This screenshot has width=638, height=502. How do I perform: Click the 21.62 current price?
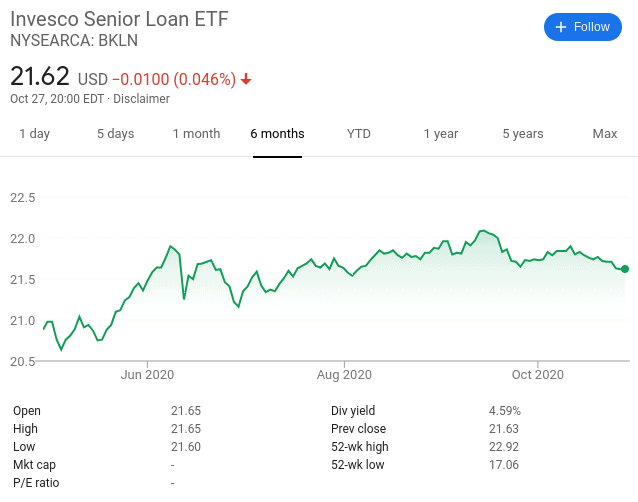click(x=40, y=76)
